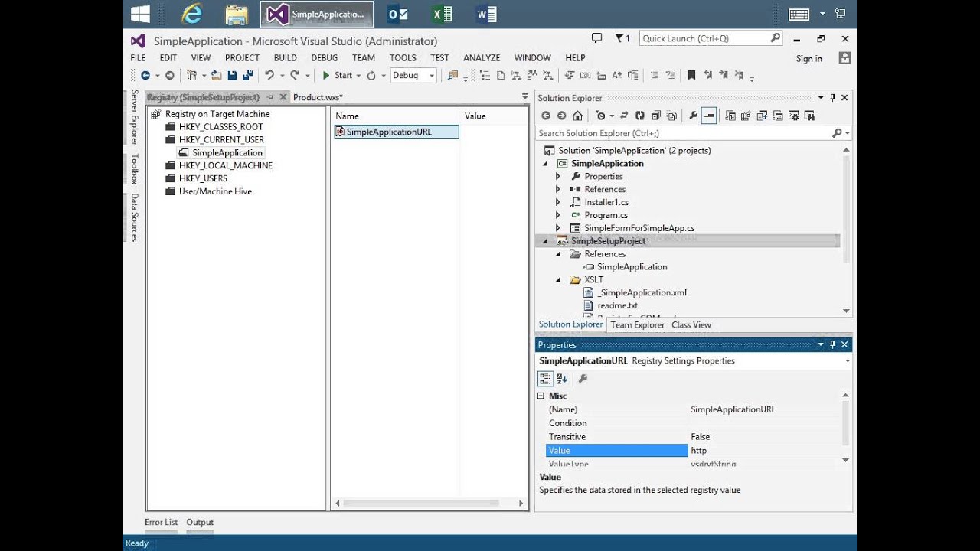Click the Sync with Active Document icon

[x=624, y=116]
